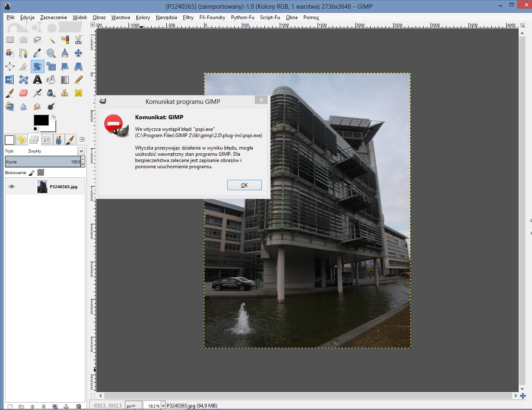The width and height of the screenshot is (532, 410).
Task: Select the Heal tool
Action: (78, 93)
